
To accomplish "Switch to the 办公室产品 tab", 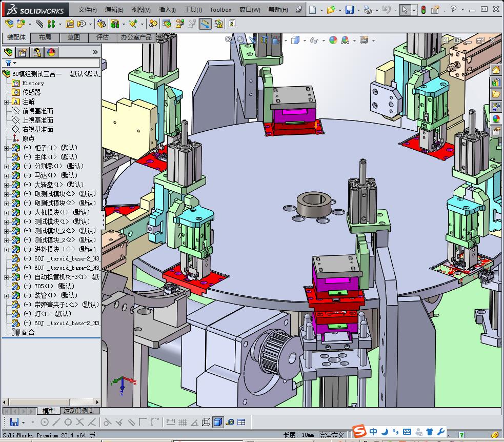I will [136, 37].
